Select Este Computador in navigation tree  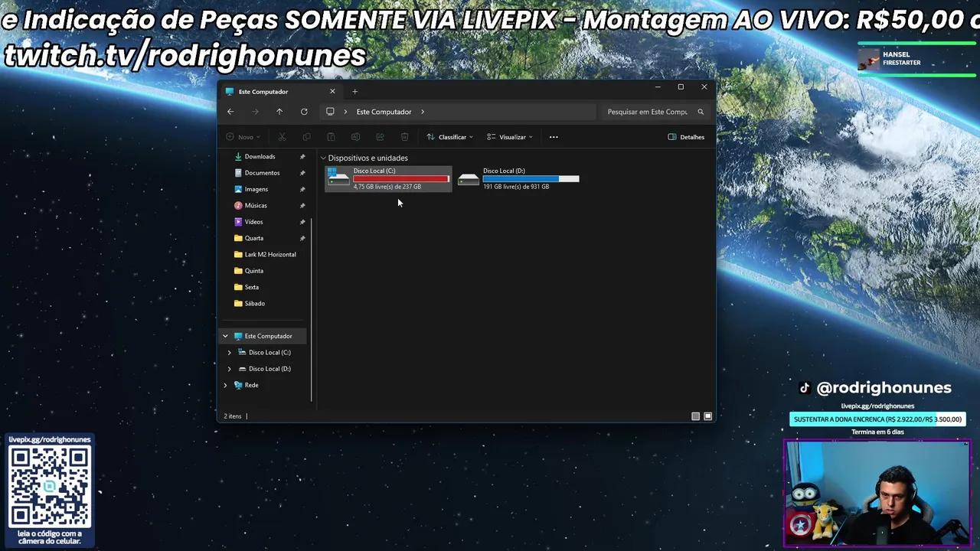click(268, 336)
